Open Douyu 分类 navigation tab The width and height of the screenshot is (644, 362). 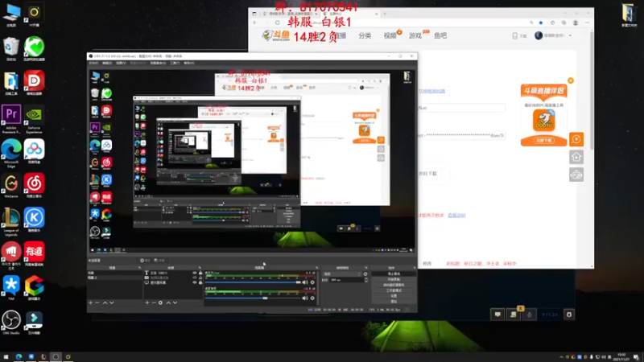click(x=365, y=35)
